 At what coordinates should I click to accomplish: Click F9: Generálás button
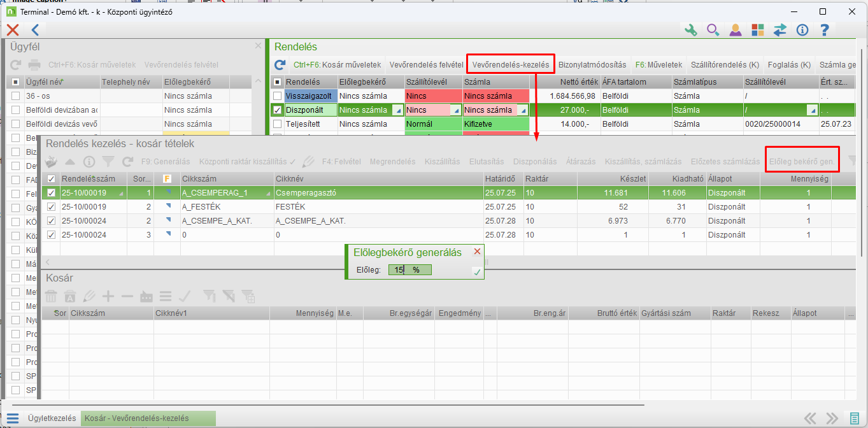point(166,162)
